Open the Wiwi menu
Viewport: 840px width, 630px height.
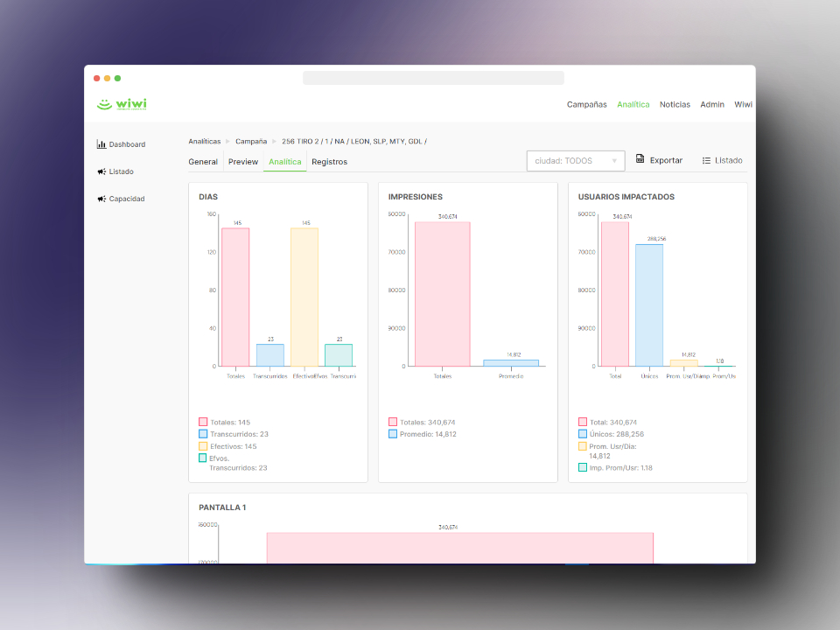(x=743, y=104)
